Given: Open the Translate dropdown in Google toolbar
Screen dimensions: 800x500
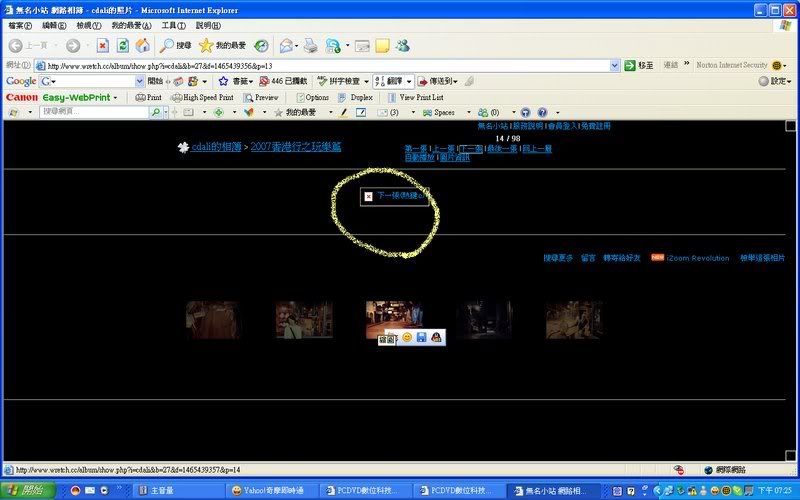Looking at the screenshot, I should click(409, 81).
